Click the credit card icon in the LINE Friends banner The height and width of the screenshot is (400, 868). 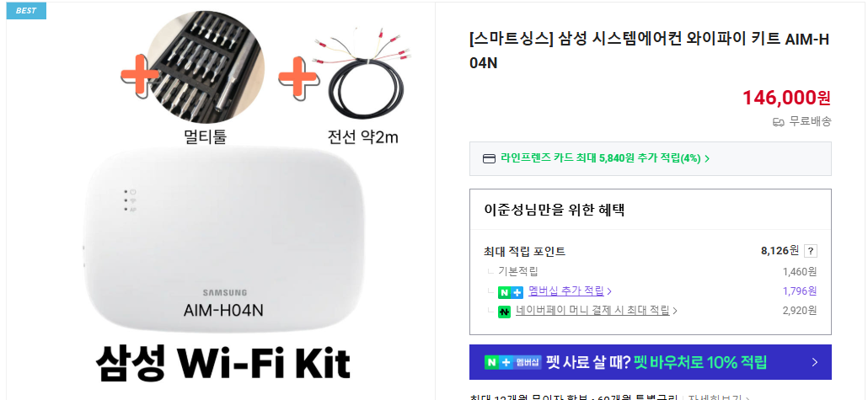tap(489, 159)
